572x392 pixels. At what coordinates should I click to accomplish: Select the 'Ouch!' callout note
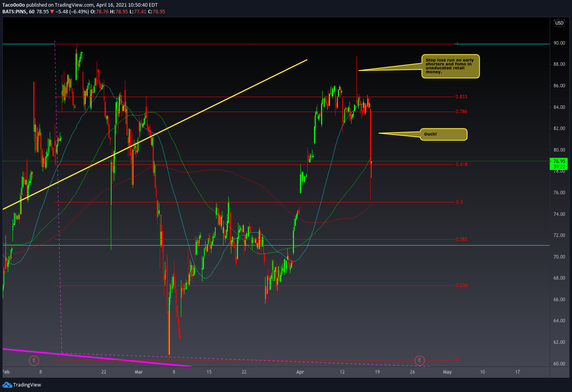pyautogui.click(x=443, y=134)
